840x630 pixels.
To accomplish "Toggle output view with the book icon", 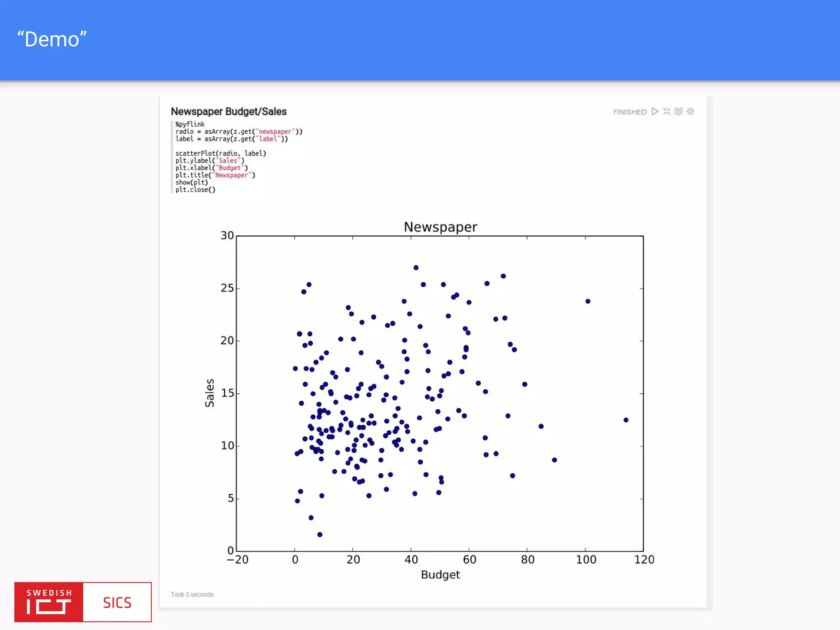I will [678, 112].
